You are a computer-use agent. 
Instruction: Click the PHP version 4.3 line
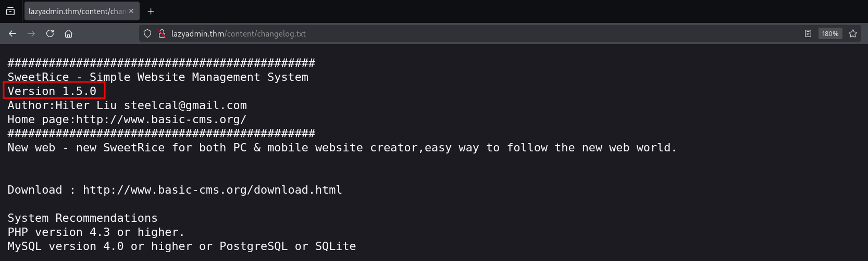click(x=96, y=232)
